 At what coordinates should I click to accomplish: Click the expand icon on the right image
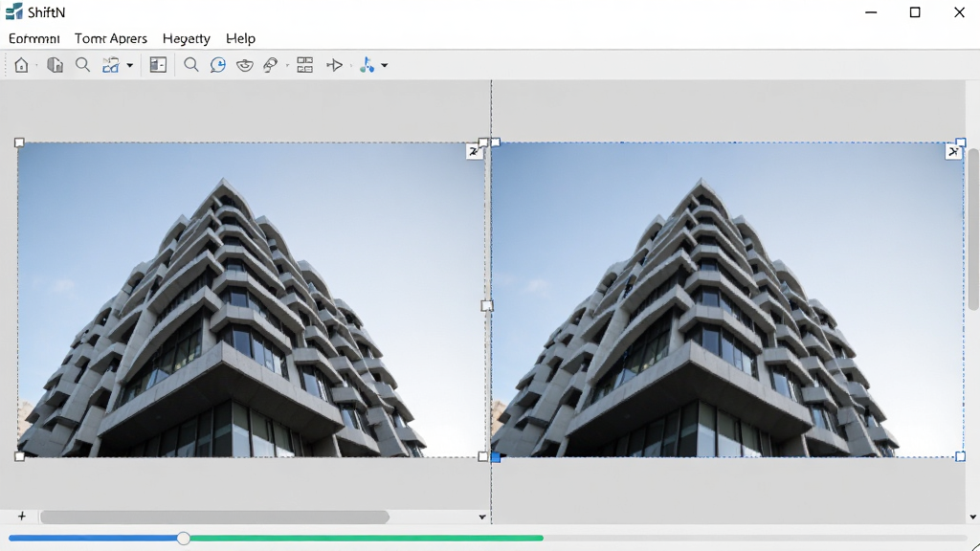tap(954, 152)
